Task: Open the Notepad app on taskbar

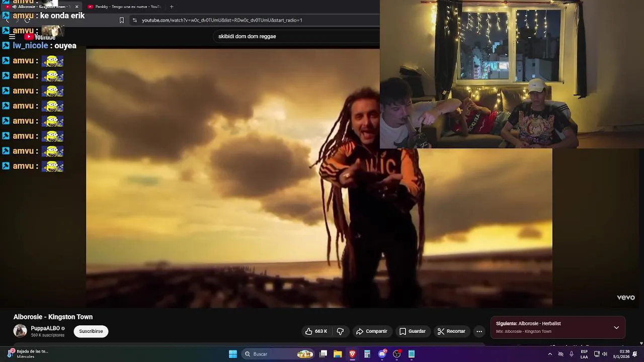Action: coord(412,354)
